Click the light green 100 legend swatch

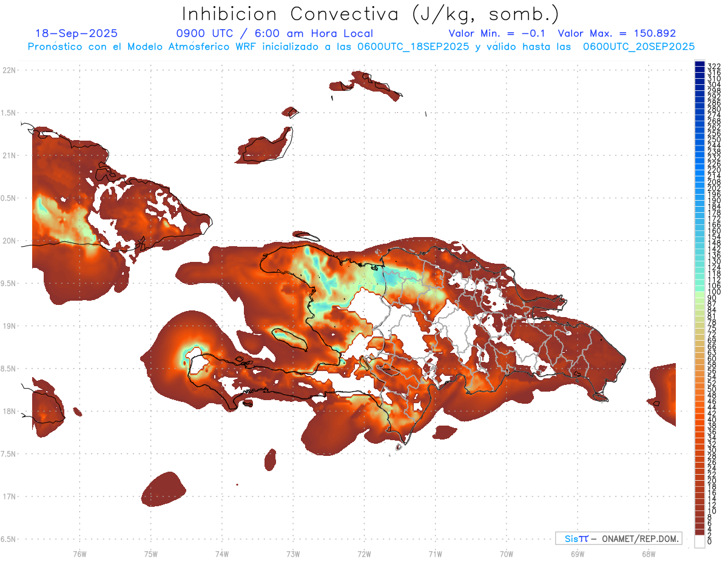pos(700,294)
